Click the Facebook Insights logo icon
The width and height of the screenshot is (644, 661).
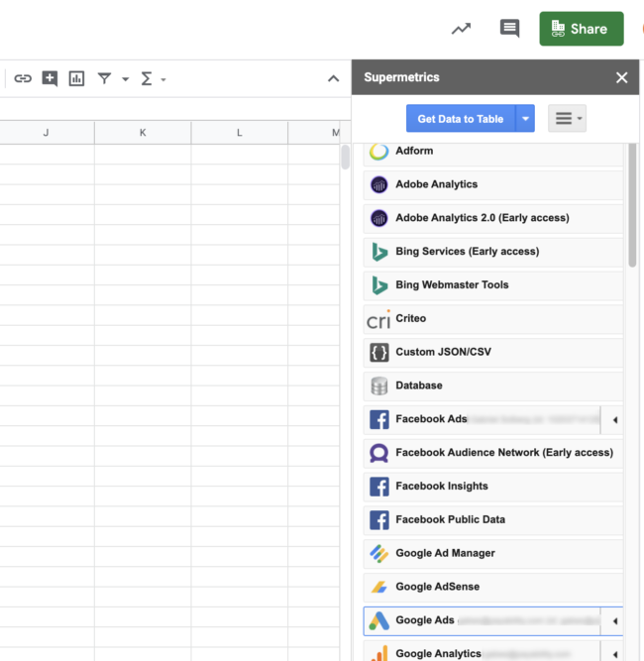coord(378,487)
